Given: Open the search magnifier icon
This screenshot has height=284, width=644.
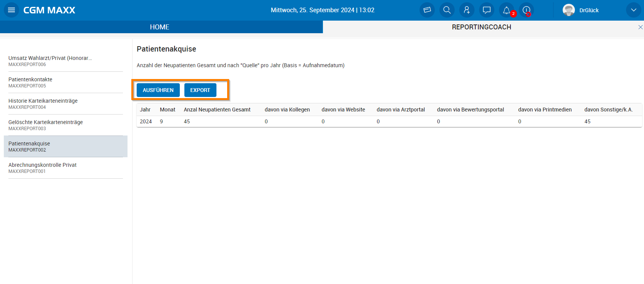Looking at the screenshot, I should [447, 10].
